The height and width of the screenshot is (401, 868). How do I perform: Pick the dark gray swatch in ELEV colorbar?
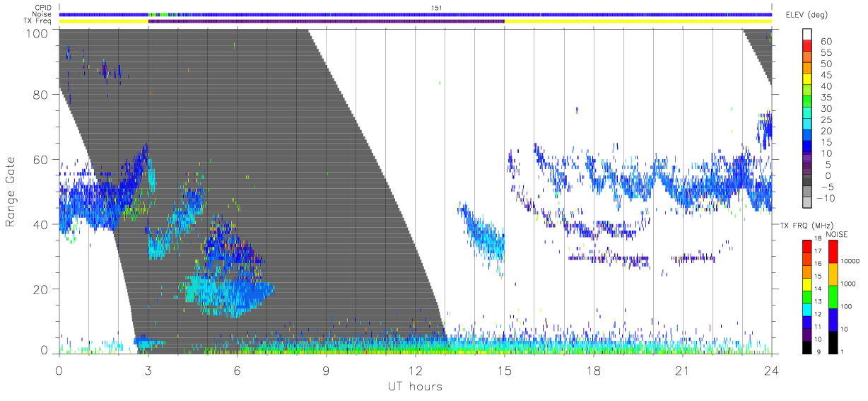click(807, 180)
